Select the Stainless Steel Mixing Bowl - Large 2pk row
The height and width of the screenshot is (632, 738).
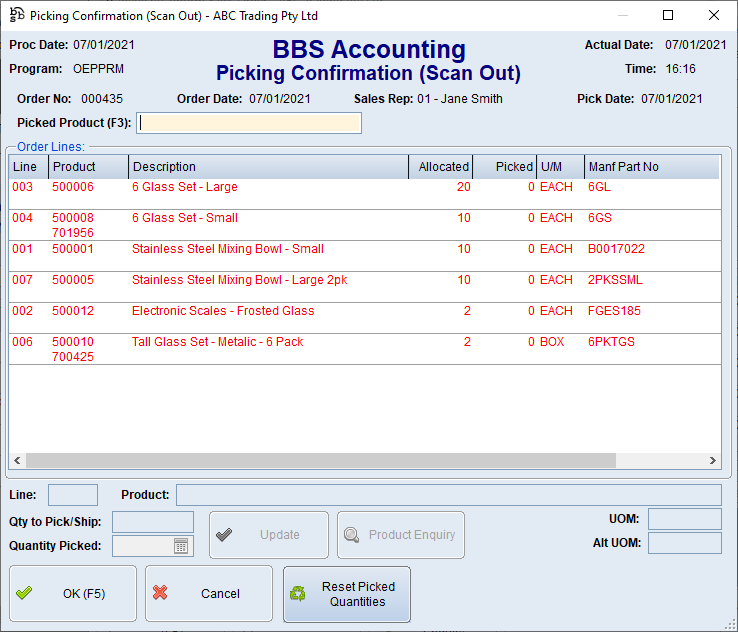239,281
